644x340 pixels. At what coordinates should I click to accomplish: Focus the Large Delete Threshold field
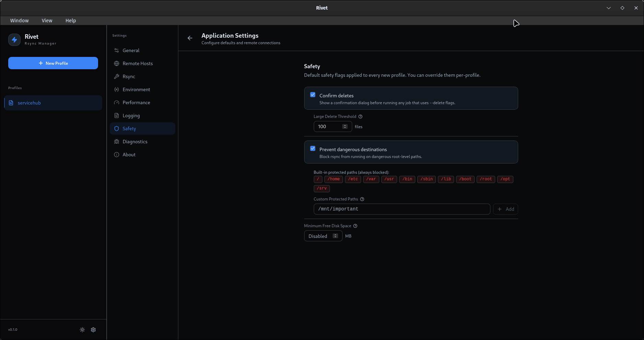pyautogui.click(x=333, y=126)
